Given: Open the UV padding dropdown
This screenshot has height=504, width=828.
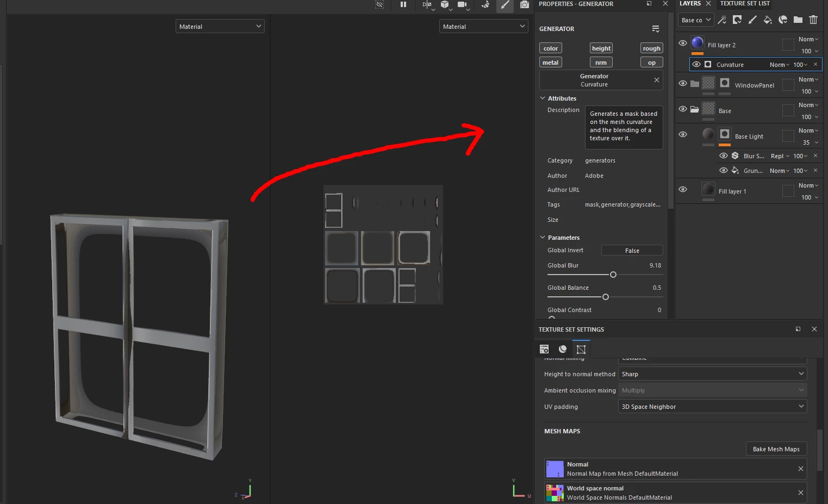Looking at the screenshot, I should click(712, 407).
